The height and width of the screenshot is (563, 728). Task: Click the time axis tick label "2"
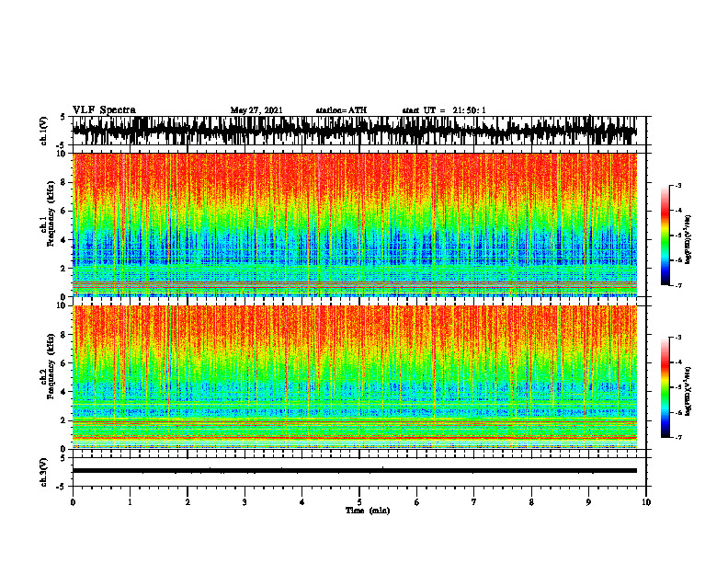[188, 502]
